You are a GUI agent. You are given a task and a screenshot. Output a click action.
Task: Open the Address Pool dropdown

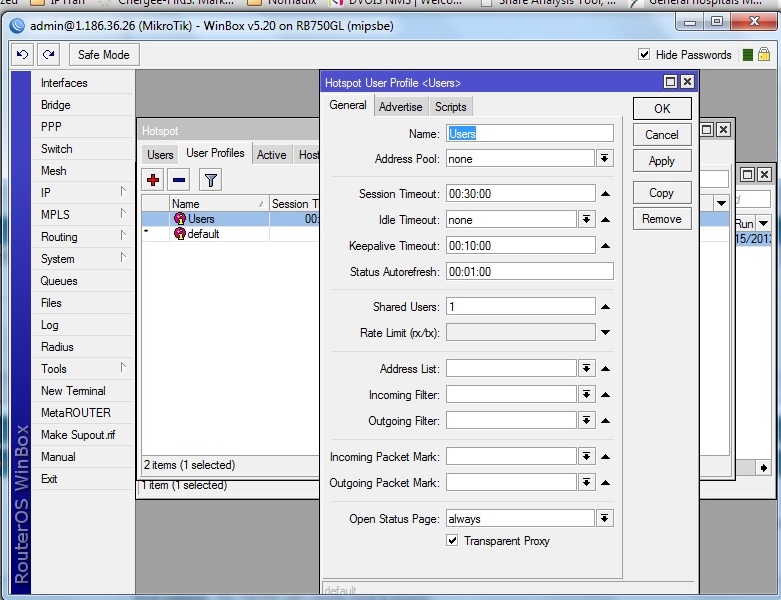click(x=604, y=159)
